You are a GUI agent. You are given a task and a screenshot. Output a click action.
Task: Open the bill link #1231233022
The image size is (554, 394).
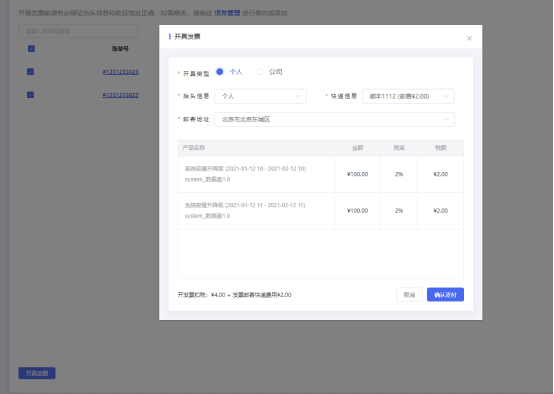coord(120,95)
